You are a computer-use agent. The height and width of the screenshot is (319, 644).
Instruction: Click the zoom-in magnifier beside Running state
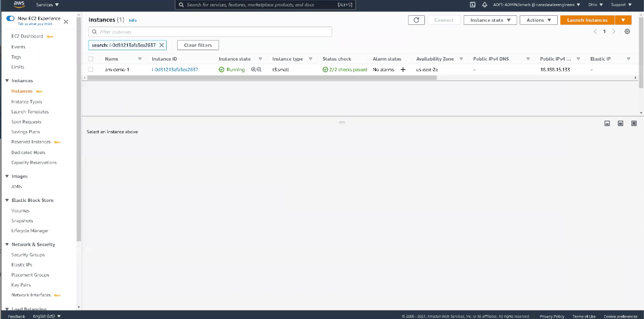254,70
